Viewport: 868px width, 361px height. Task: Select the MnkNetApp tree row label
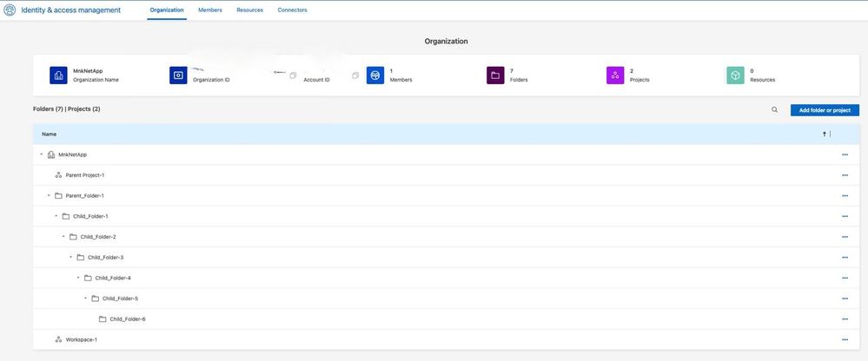(x=72, y=154)
